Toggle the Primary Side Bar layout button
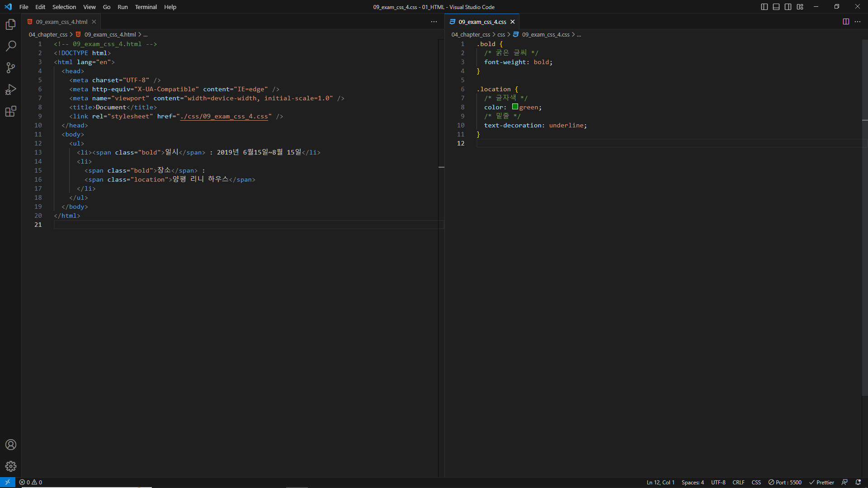Screen dimensions: 868x488 point(764,7)
